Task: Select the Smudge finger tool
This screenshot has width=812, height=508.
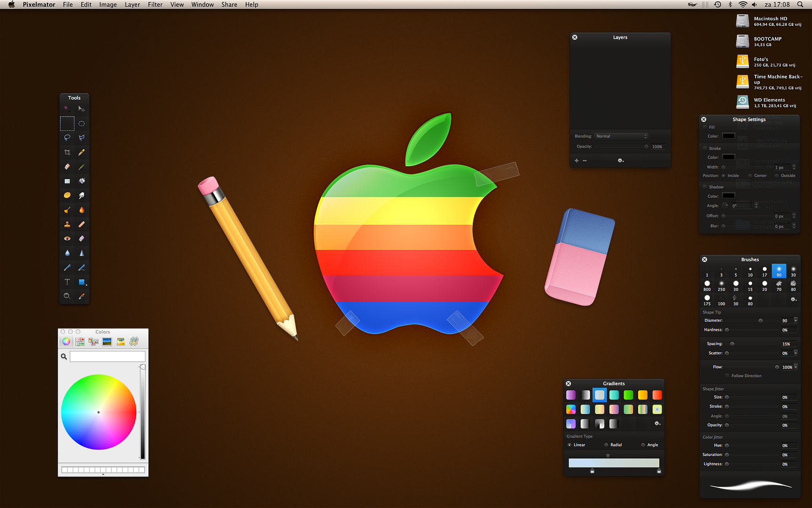Action: tap(81, 195)
